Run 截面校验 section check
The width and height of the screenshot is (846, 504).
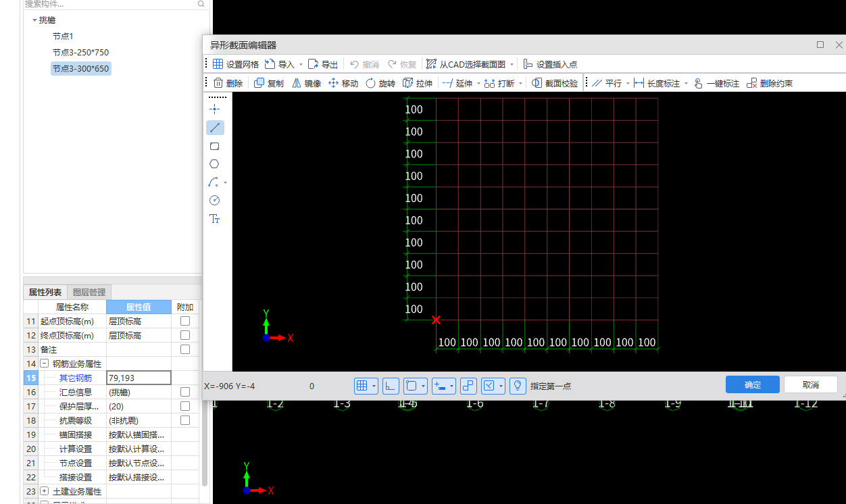pyautogui.click(x=555, y=83)
